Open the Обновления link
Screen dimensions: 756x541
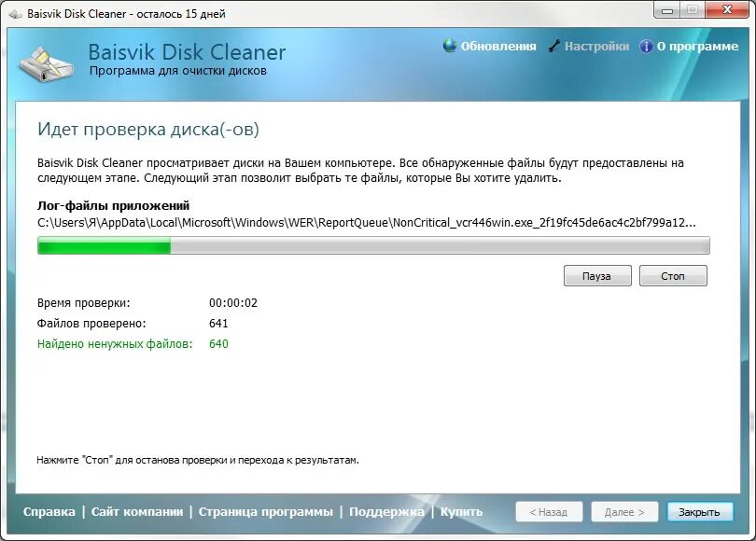pyautogui.click(x=498, y=47)
